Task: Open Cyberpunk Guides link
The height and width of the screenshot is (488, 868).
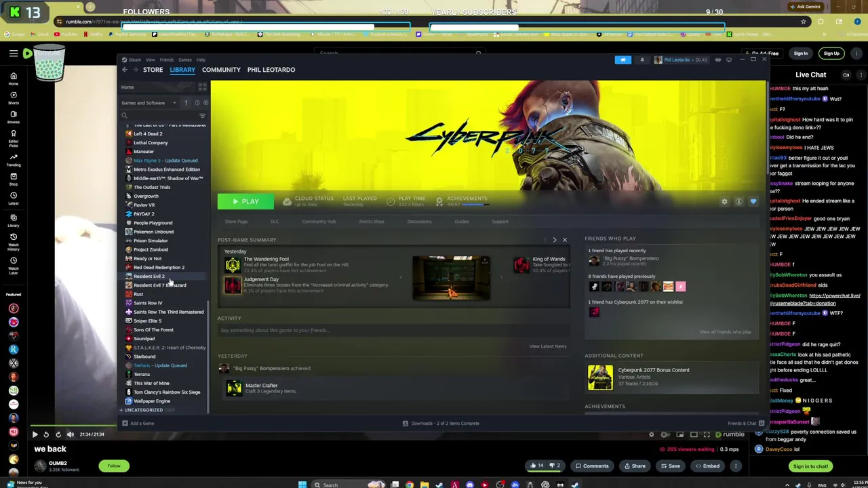Action: click(461, 222)
